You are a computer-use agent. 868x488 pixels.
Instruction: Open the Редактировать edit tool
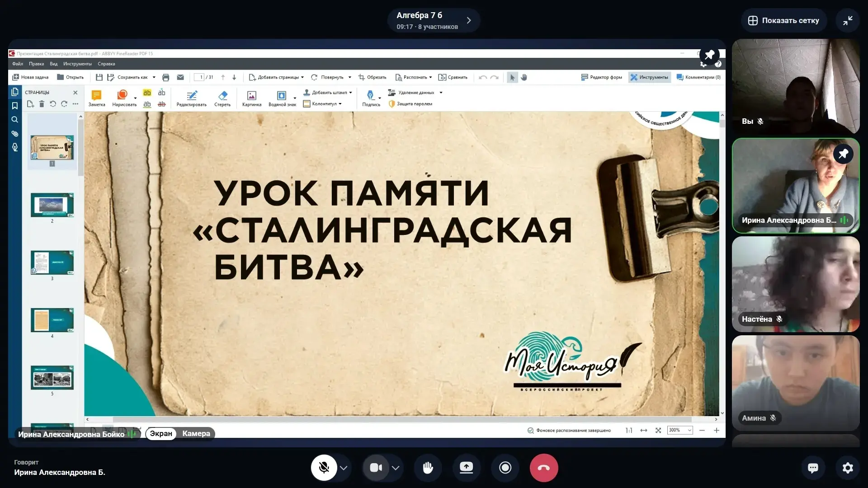191,98
